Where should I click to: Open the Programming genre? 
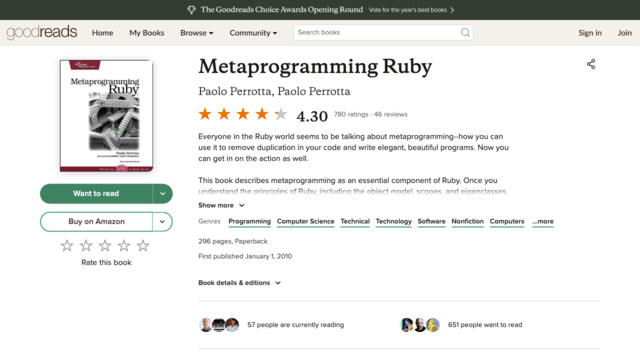(x=249, y=222)
